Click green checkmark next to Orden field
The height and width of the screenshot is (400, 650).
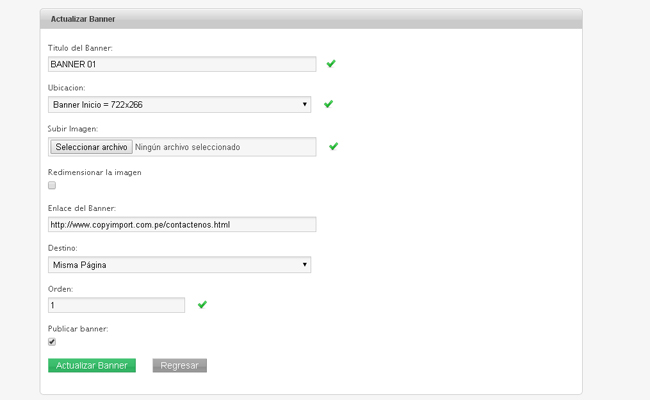(x=202, y=304)
